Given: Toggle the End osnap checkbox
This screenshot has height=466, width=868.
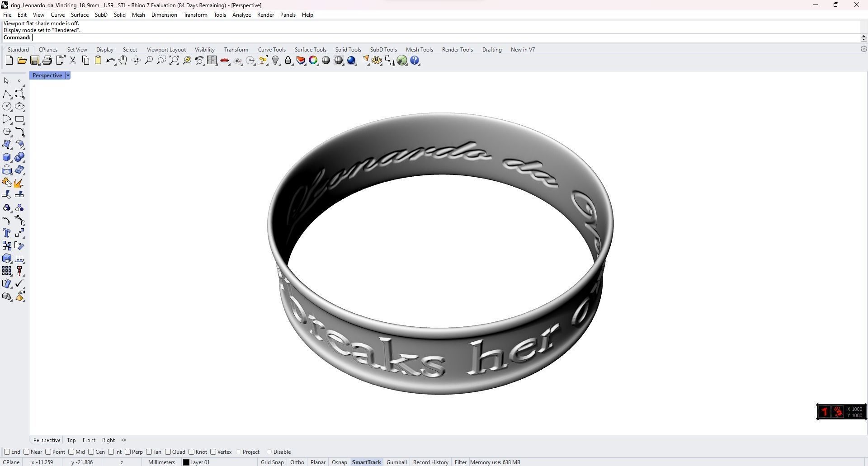Looking at the screenshot, I should click(7, 452).
